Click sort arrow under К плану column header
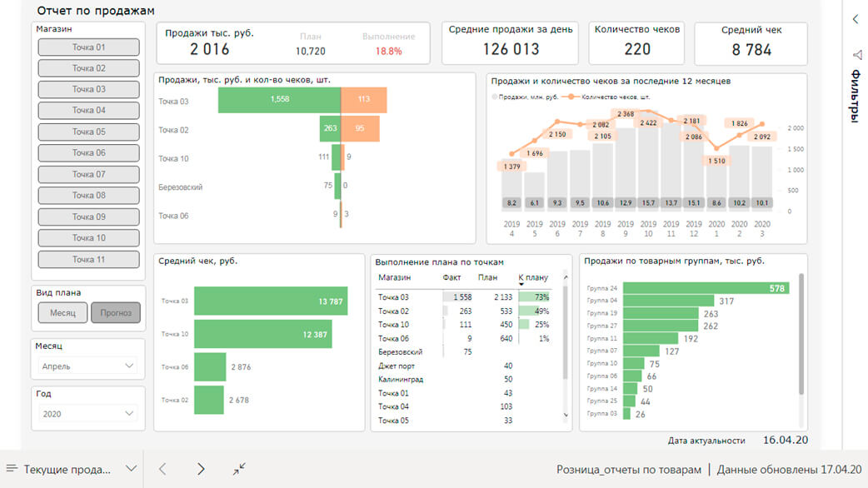Screen dimensions: 868x488 click(x=522, y=285)
